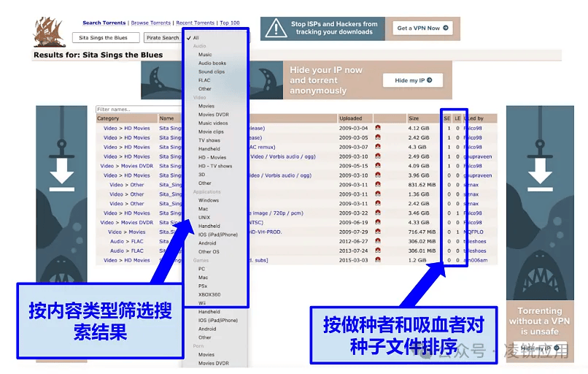Click the download arrow on the left ad
Viewport: 588px width, 374px height.
click(x=62, y=169)
